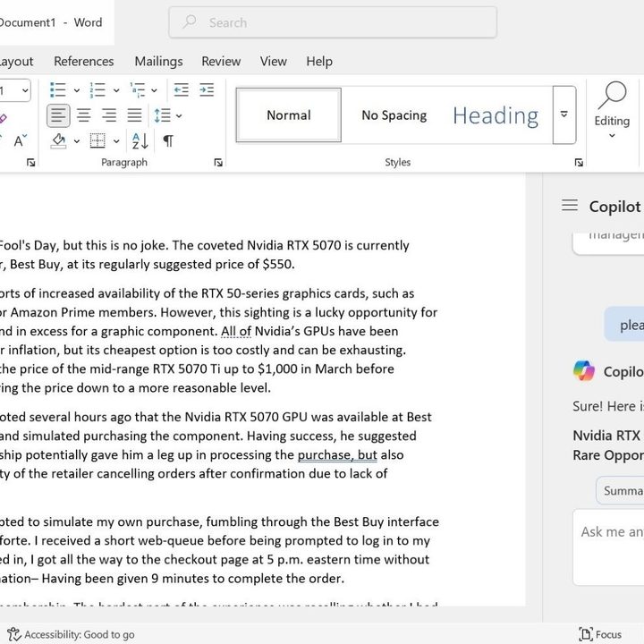This screenshot has height=644, width=644.
Task: Open Font dialog launcher
Action: point(30,163)
